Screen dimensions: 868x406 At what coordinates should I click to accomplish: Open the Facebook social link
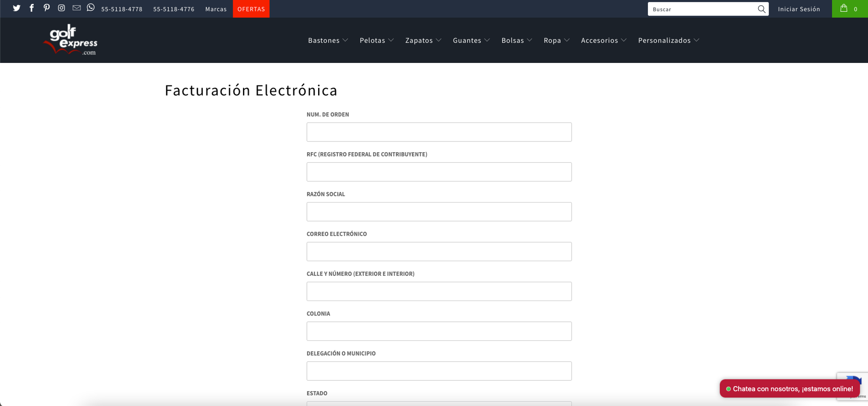pyautogui.click(x=32, y=8)
